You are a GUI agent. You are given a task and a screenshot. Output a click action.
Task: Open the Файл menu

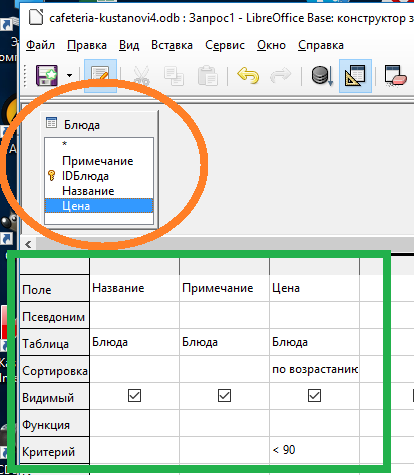point(40,45)
